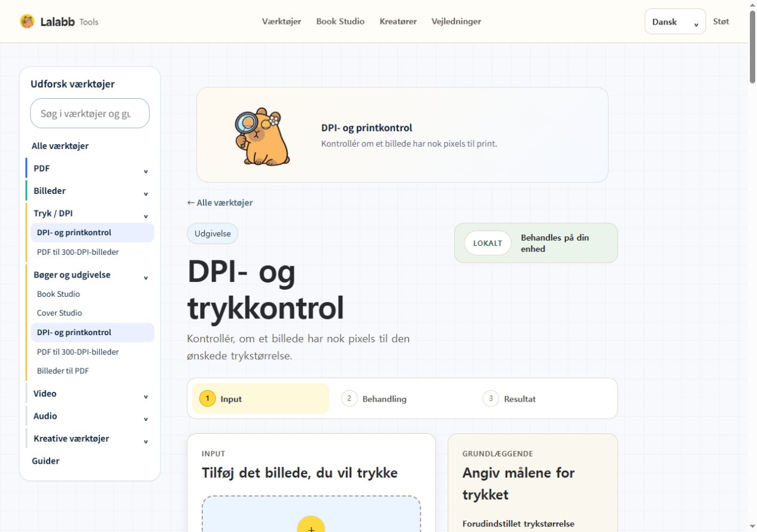The height and width of the screenshot is (532, 757).
Task: Click the Audio category label
Action: (x=45, y=416)
